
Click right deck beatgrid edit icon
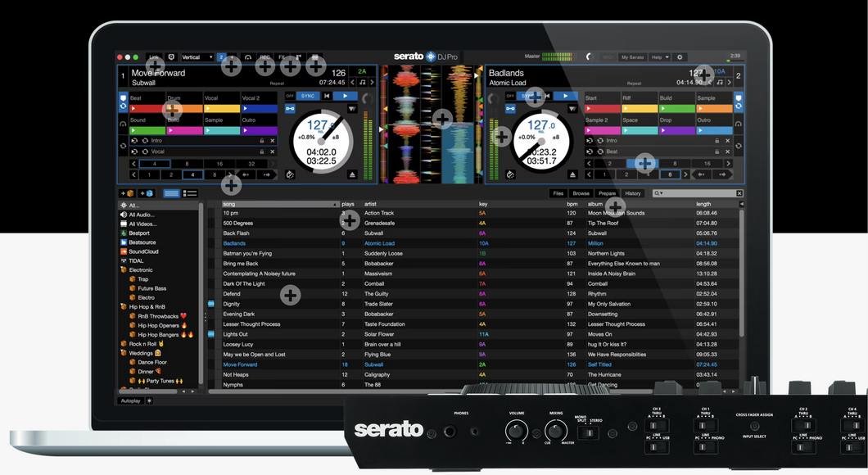pyautogui.click(x=572, y=109)
